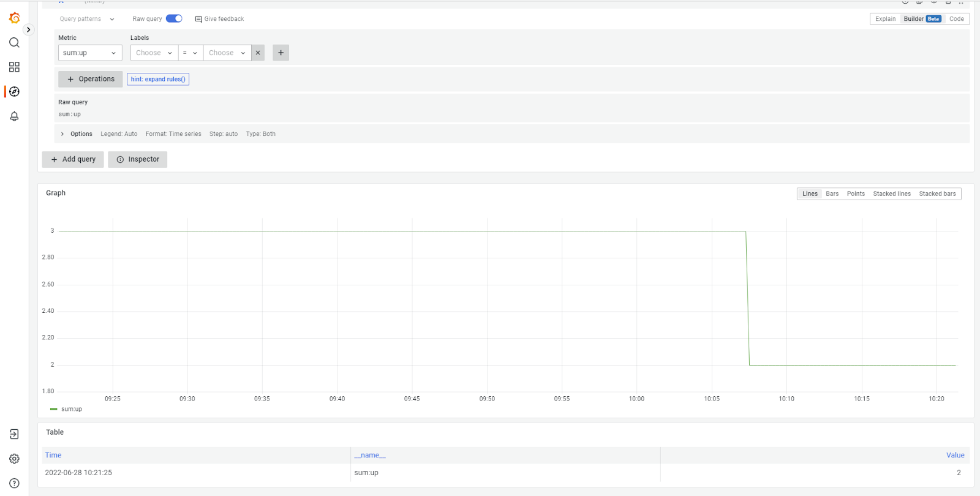Open the equals operator dropdown
Viewport: 980px width, 496px height.
(190, 53)
